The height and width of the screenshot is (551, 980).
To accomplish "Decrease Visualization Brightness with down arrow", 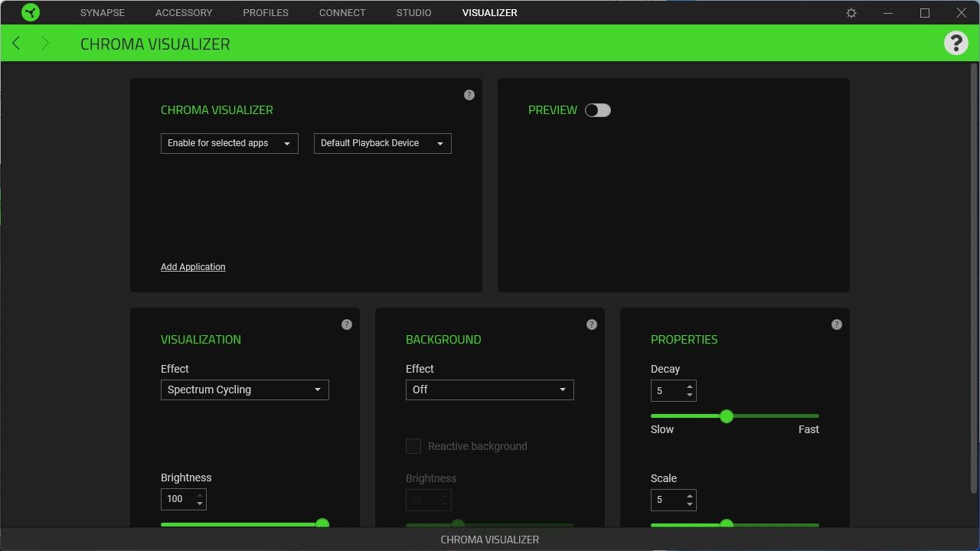I will coord(200,504).
